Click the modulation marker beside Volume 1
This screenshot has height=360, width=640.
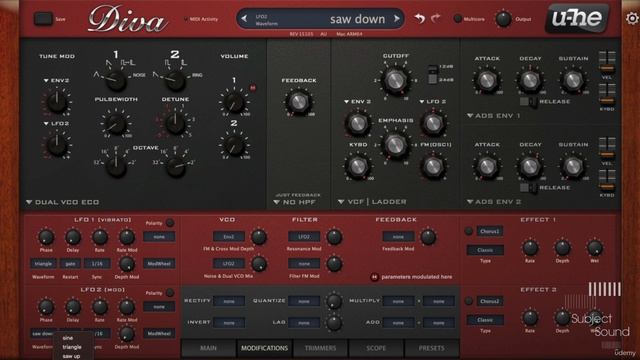(253, 87)
